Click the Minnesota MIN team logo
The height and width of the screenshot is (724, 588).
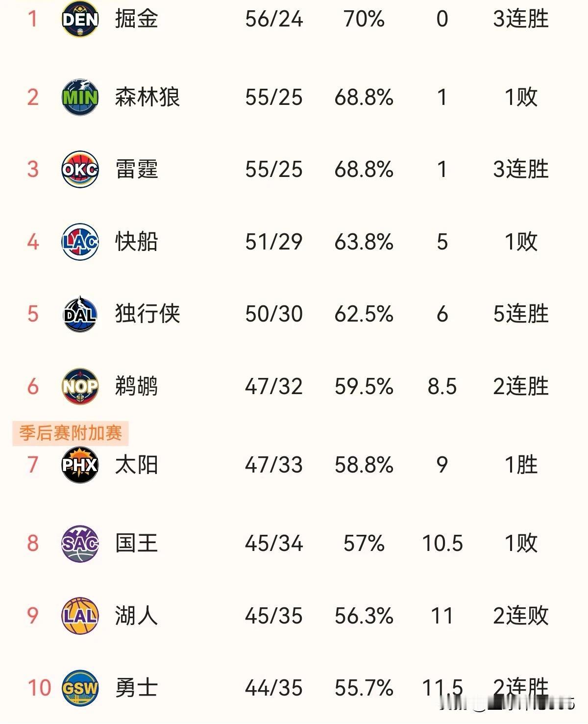tap(80, 97)
